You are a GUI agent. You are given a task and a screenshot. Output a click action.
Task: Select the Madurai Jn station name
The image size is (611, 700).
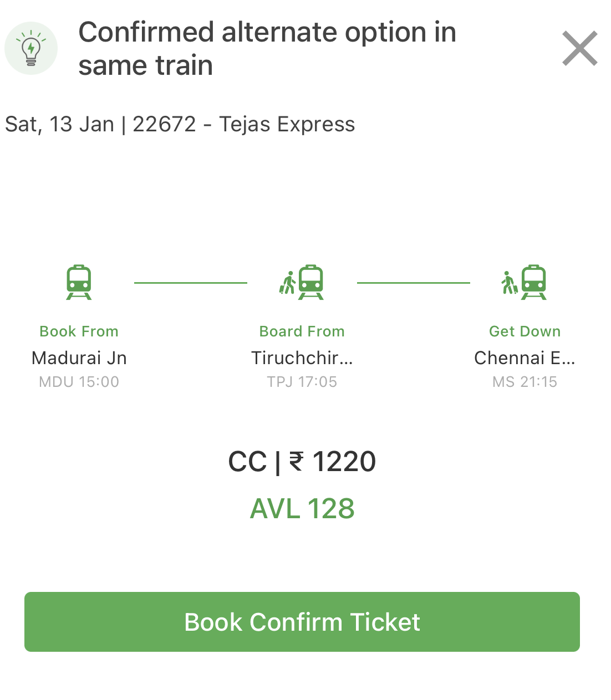click(x=79, y=358)
